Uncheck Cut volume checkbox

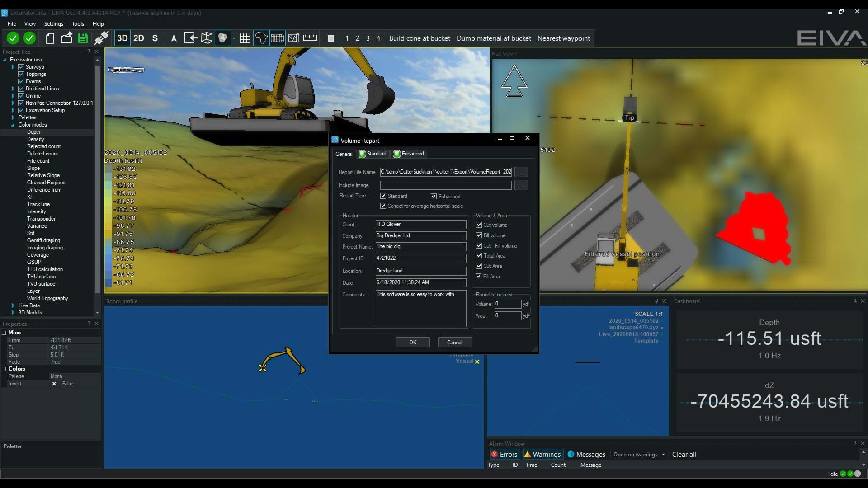pos(479,225)
